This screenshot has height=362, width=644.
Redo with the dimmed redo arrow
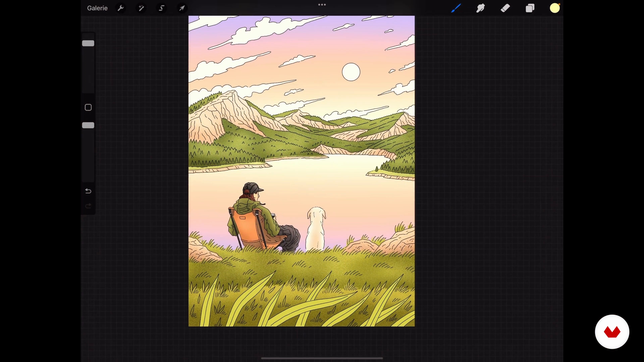[88, 206]
